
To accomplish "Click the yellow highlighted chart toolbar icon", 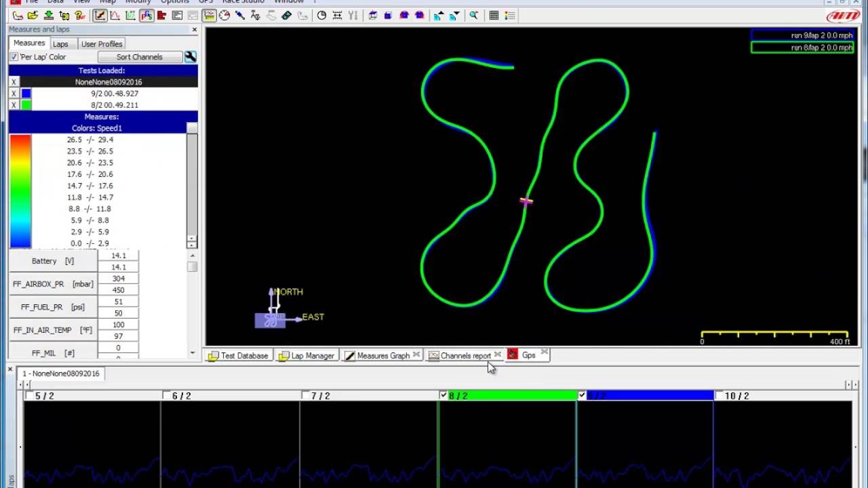I will [209, 15].
